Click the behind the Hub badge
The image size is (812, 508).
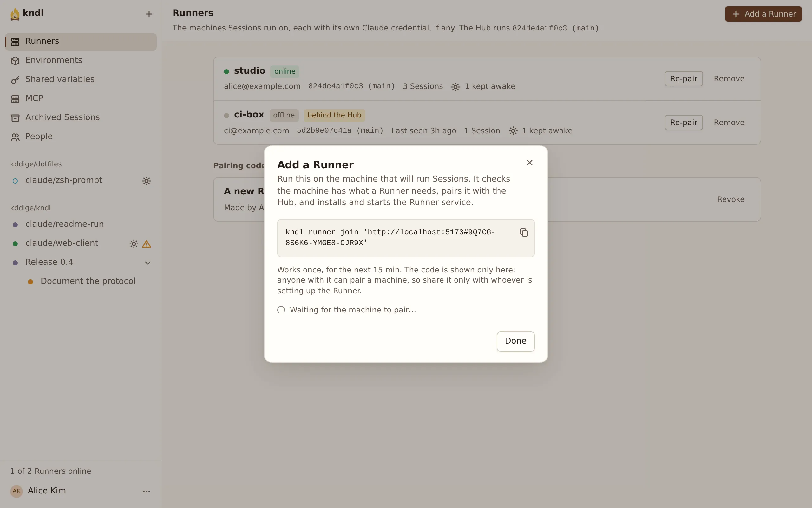point(334,115)
